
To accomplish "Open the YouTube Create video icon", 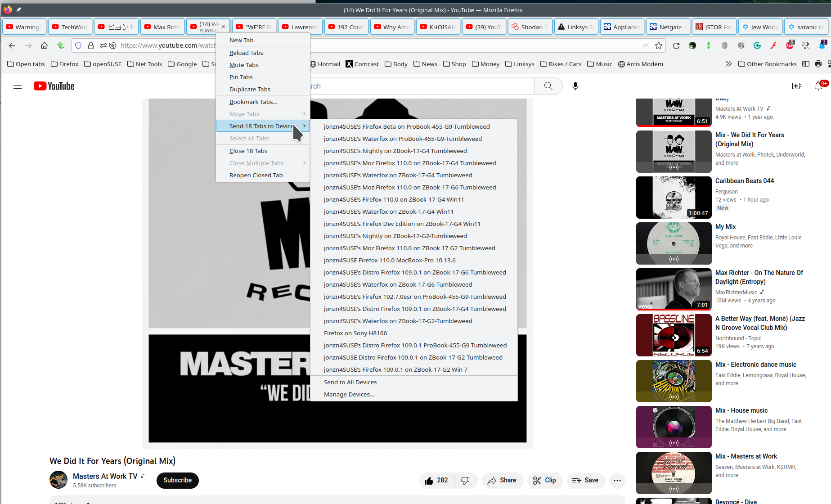I will tap(797, 86).
